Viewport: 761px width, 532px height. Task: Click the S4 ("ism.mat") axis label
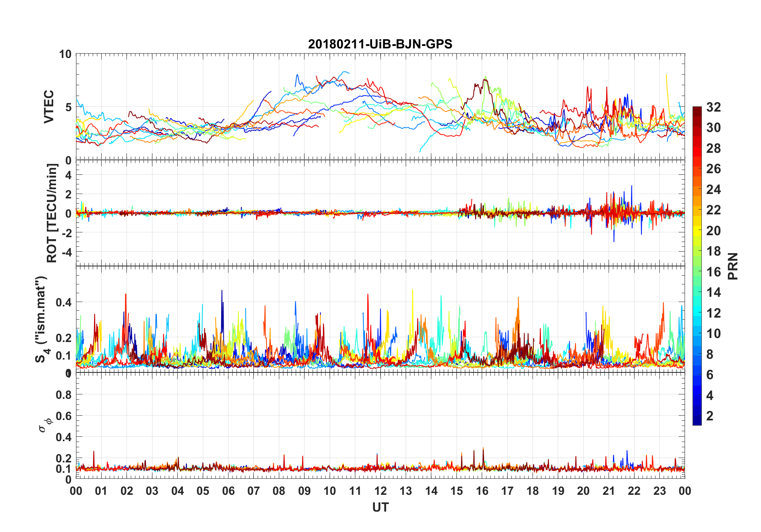42,319
